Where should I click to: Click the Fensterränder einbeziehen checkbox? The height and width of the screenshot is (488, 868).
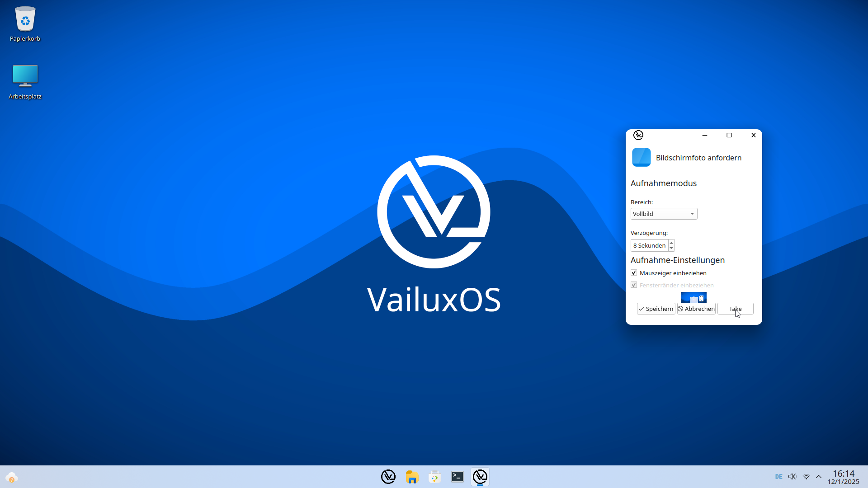(x=634, y=285)
